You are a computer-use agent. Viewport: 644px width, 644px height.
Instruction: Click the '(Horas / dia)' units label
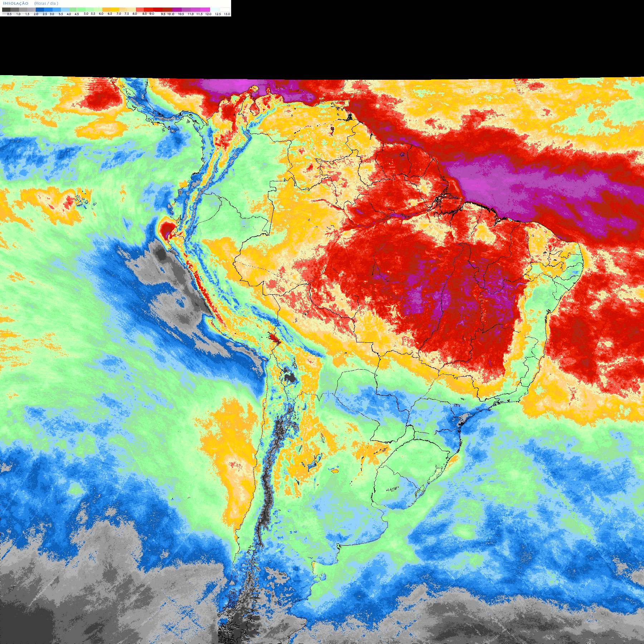(x=46, y=3)
